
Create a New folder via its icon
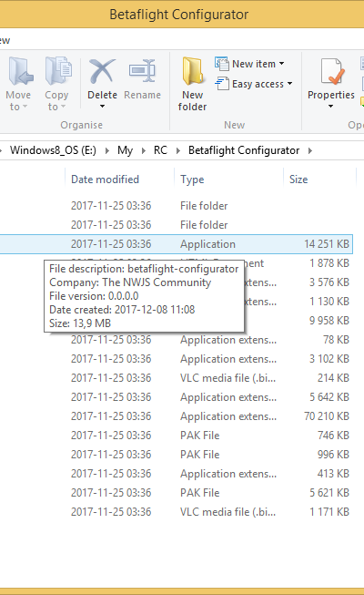[x=193, y=70]
